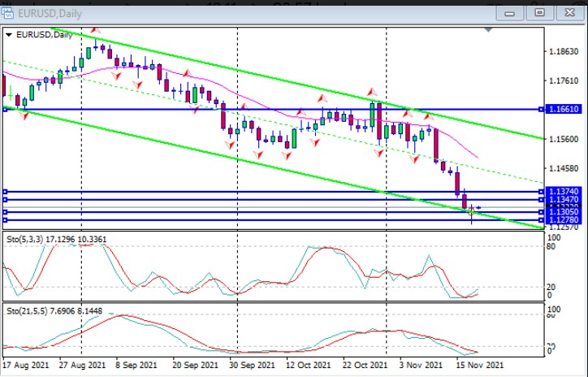588x377 pixels.
Task: Click the 15 Nov 2021 date label
Action: (x=479, y=366)
